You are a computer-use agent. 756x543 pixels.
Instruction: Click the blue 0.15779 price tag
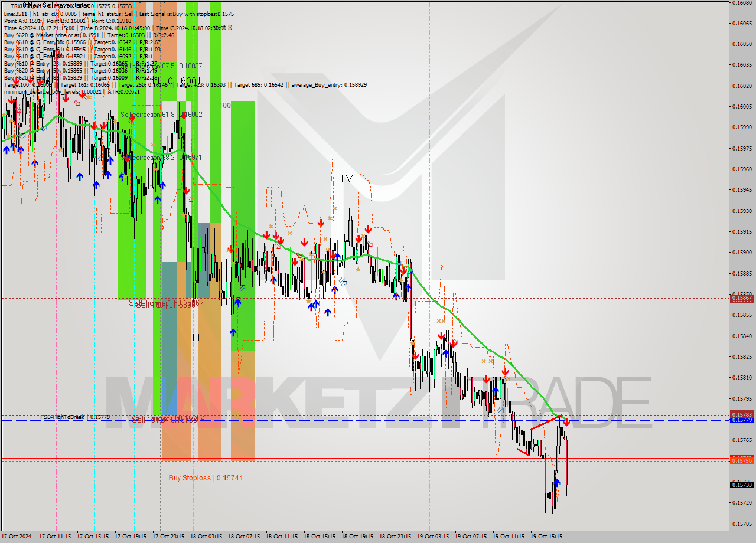pyautogui.click(x=742, y=420)
